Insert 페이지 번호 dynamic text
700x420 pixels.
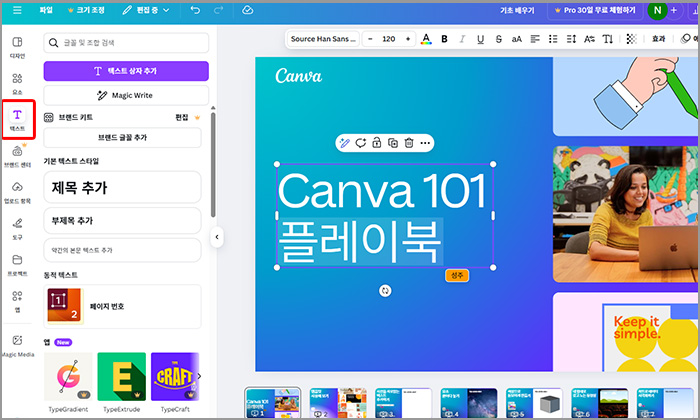(x=122, y=306)
